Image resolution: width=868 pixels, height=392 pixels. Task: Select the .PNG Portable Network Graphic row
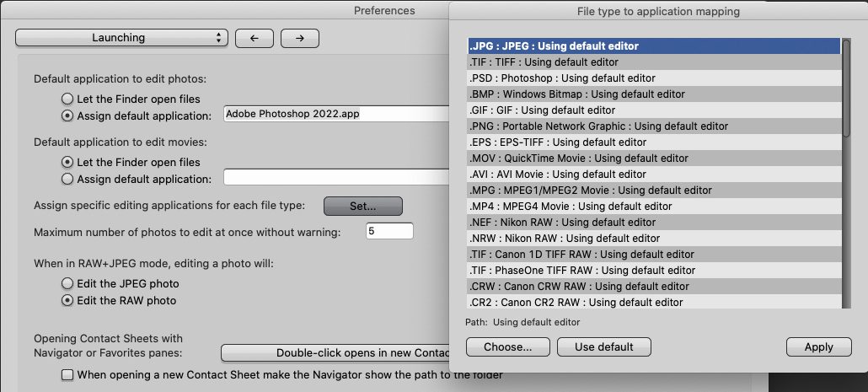tap(653, 126)
